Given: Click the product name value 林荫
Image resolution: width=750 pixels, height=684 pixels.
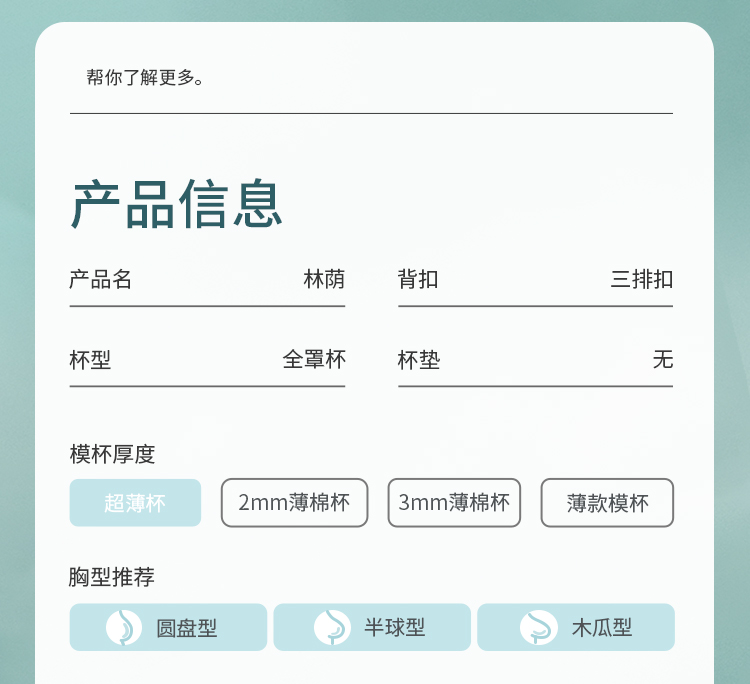Looking at the screenshot, I should [x=324, y=279].
